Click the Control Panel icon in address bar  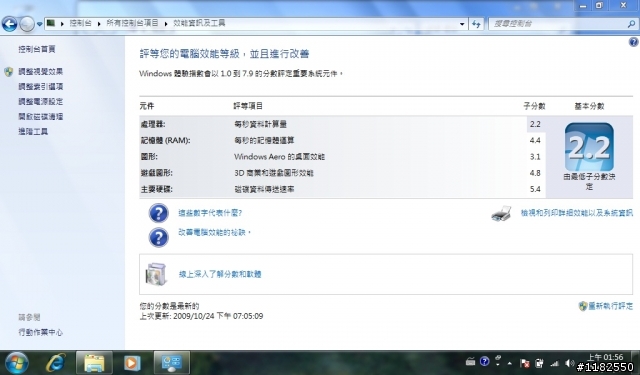pos(51,23)
